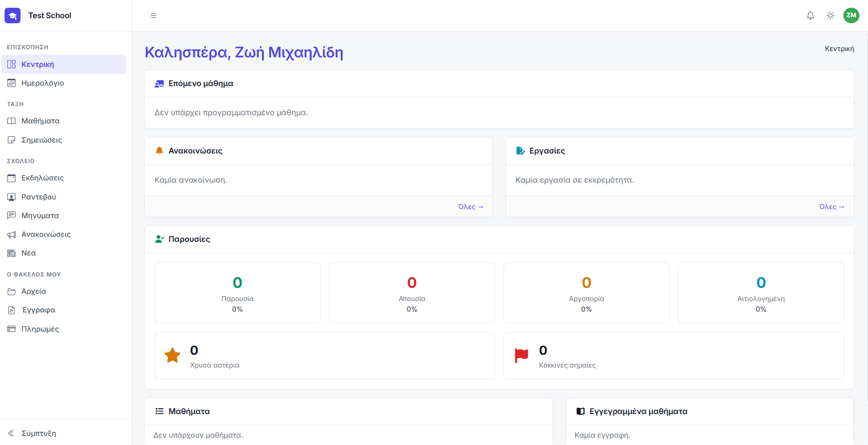The width and height of the screenshot is (868, 445).
Task: Toggle the sidebar hamburger menu icon
Action: pyautogui.click(x=154, y=15)
